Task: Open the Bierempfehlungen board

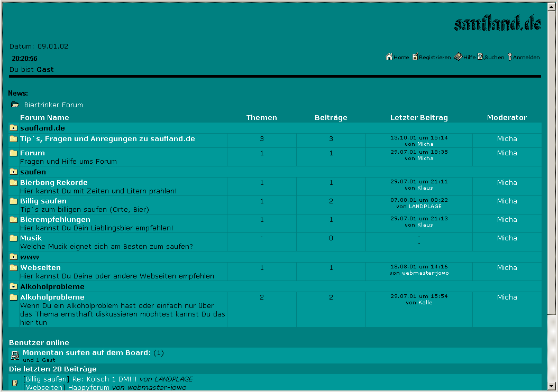Action: tap(55, 219)
